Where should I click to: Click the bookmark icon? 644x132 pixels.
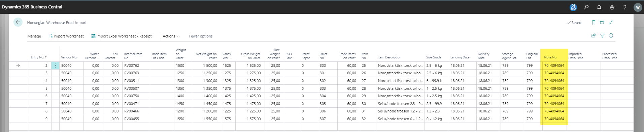coord(594,23)
